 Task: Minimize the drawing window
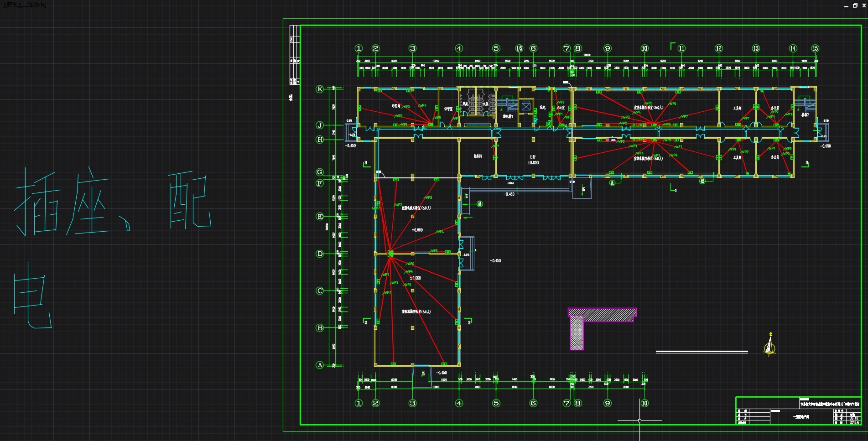(x=846, y=6)
